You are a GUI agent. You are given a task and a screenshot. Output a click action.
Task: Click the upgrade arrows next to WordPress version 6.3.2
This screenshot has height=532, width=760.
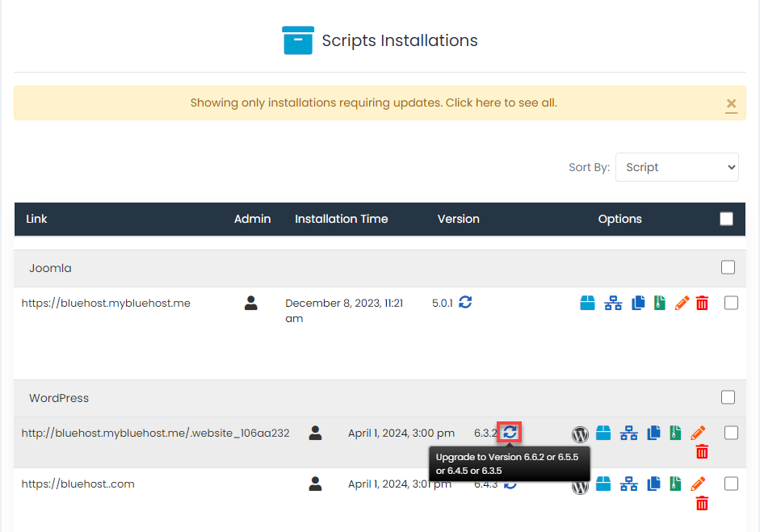point(509,433)
